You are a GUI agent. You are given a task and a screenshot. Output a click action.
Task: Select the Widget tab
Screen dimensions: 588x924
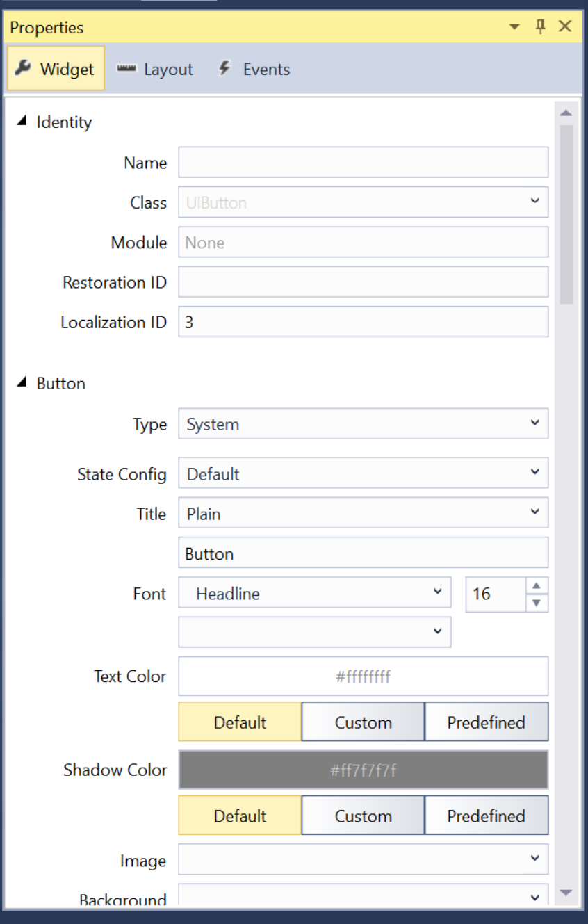point(55,68)
